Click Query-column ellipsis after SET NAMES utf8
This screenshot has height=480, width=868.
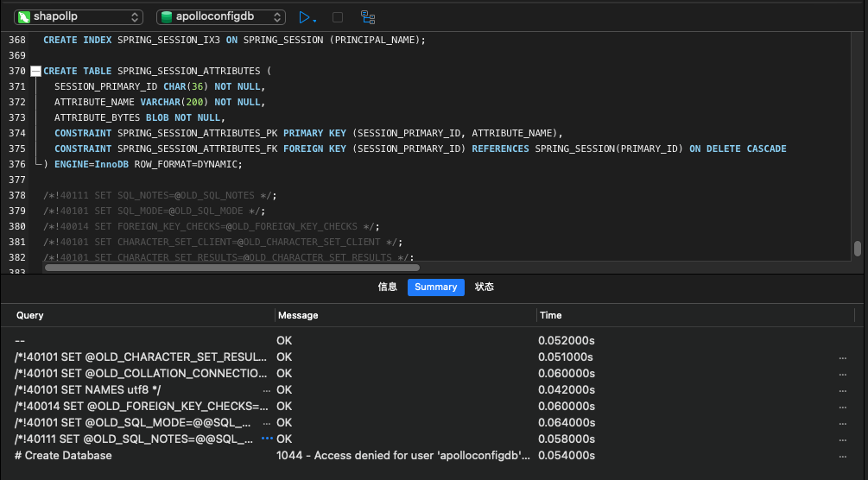[x=267, y=391]
